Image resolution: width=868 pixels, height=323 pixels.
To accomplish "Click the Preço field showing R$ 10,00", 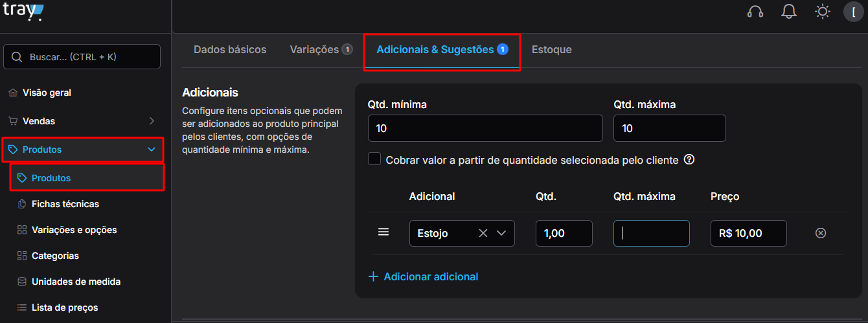I will (749, 234).
